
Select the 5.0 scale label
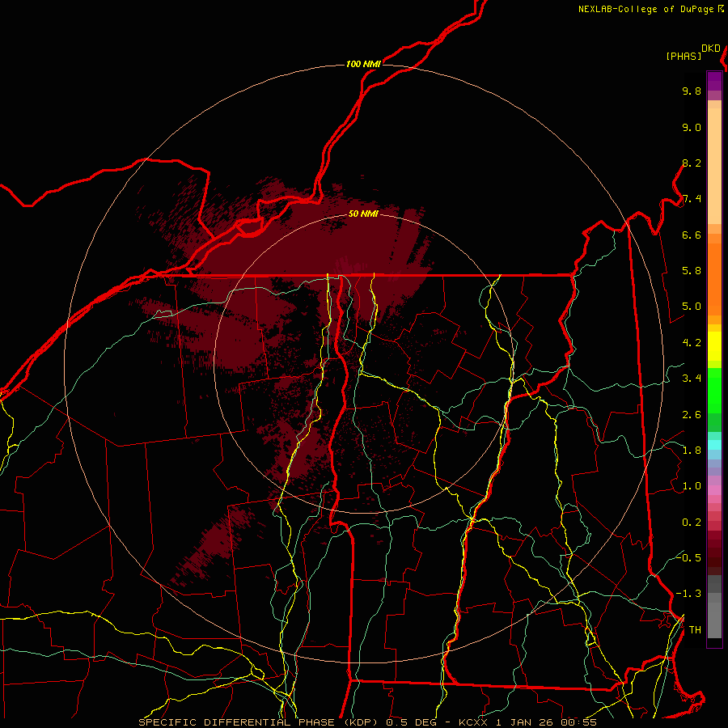pos(692,307)
